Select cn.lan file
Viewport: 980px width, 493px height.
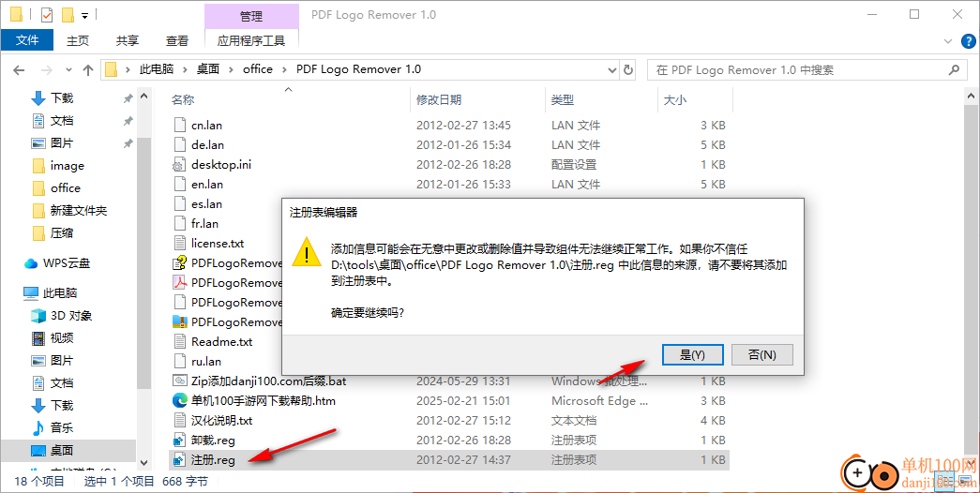point(207,125)
